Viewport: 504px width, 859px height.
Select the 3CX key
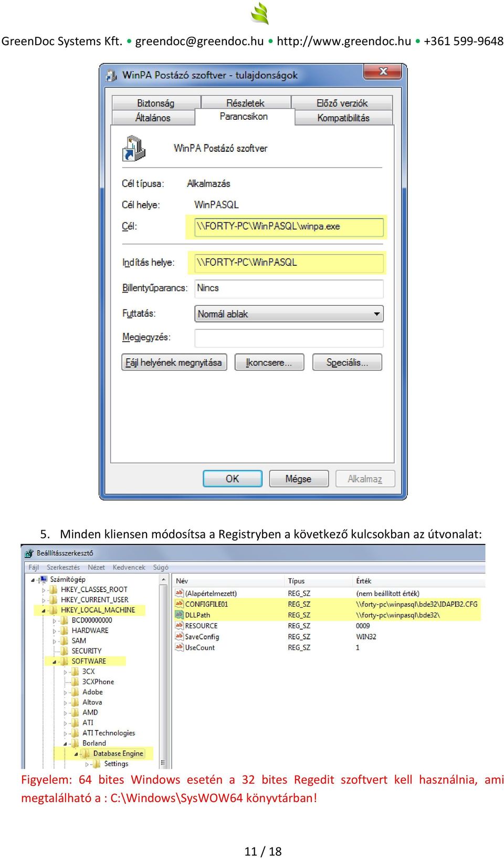coord(89,671)
